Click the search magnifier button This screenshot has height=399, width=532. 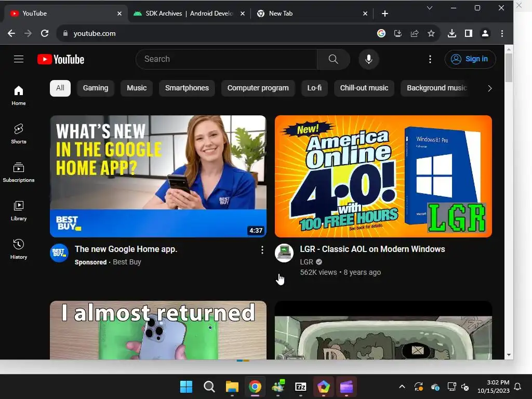tap(333, 59)
